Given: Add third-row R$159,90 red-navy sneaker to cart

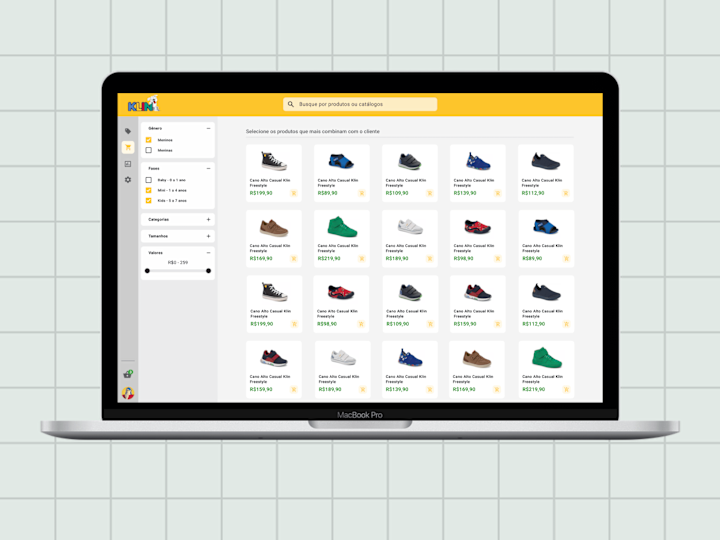Looking at the screenshot, I should (497, 324).
